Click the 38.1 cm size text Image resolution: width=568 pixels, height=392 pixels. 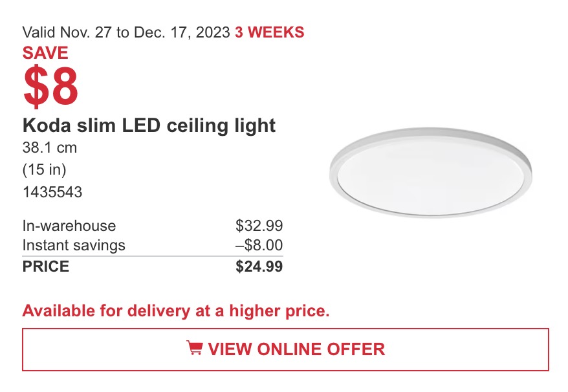[50, 148]
